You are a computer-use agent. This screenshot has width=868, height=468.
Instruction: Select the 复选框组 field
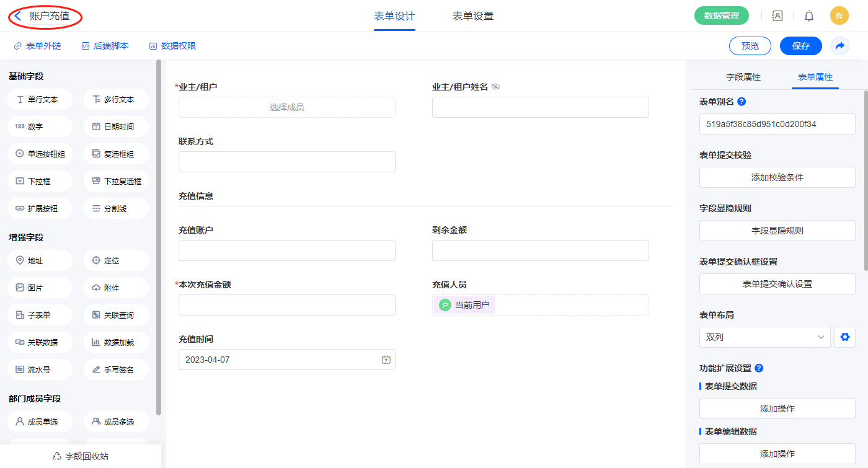pos(116,154)
